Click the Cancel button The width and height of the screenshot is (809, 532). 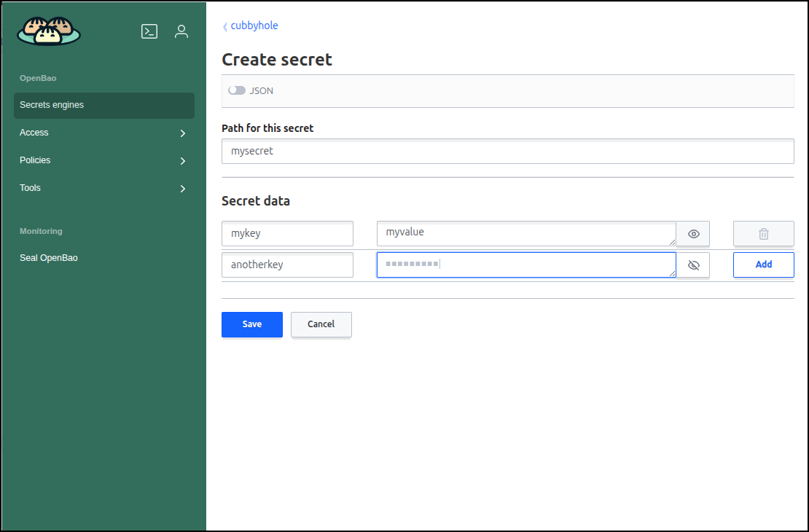pyautogui.click(x=321, y=324)
